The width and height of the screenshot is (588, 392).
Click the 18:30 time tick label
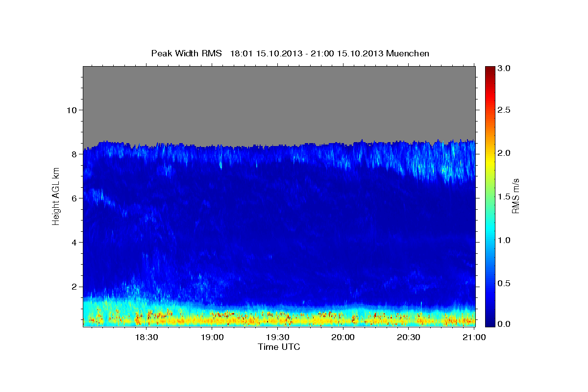(146, 338)
